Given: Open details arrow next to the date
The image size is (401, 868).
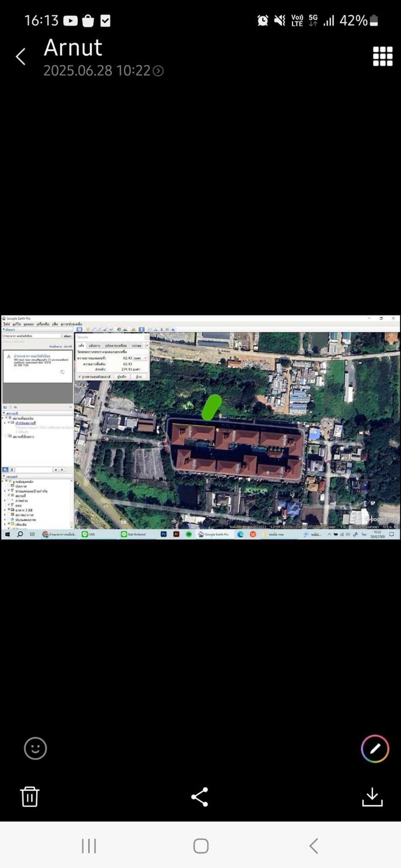Looking at the screenshot, I should [158, 71].
